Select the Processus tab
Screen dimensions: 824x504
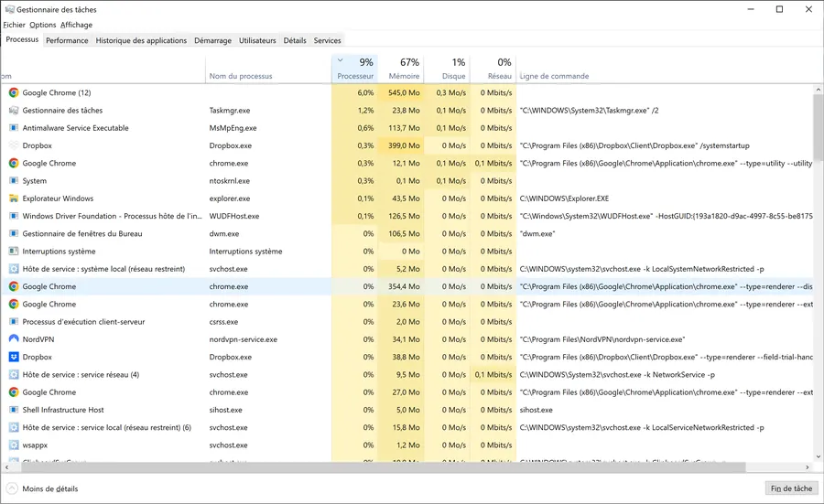coord(22,39)
